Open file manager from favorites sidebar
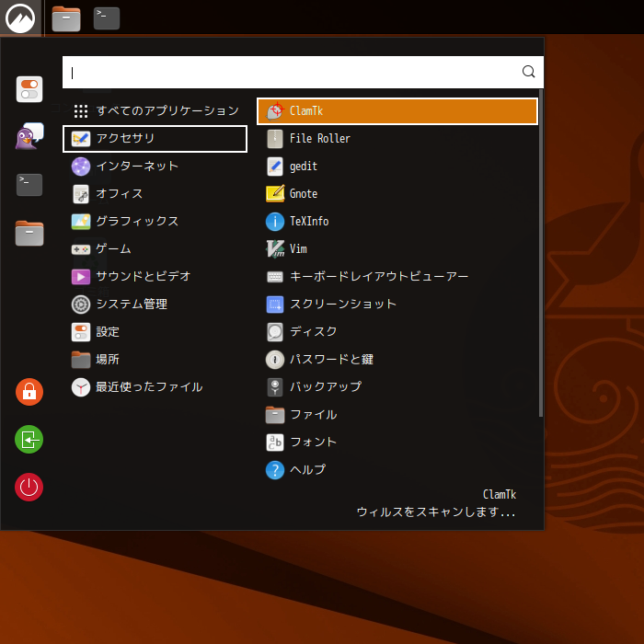Screen dimensions: 644x644 click(x=29, y=233)
